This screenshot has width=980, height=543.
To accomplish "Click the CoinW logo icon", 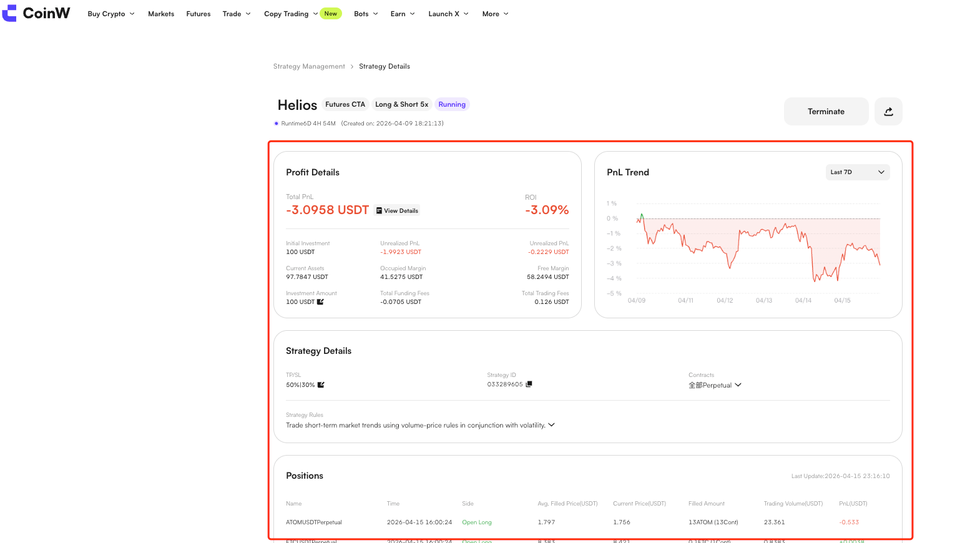I will pyautogui.click(x=9, y=13).
